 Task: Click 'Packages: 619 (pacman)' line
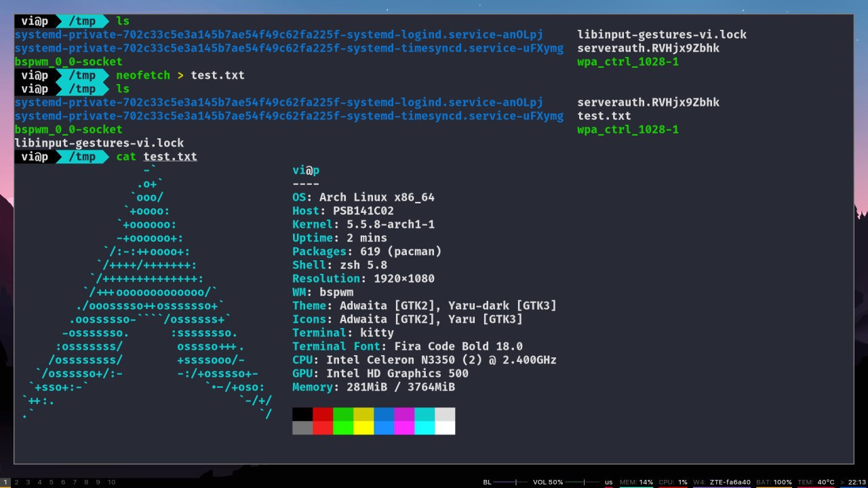point(367,251)
